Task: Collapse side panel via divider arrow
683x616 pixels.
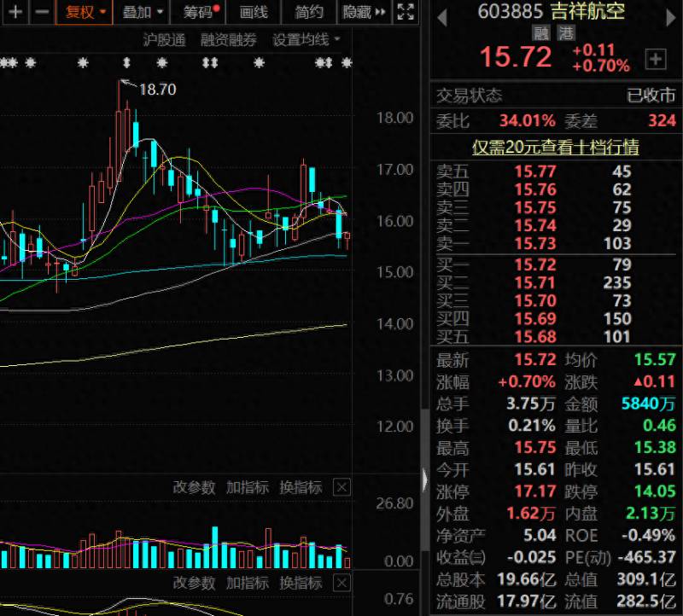Action: point(424,480)
